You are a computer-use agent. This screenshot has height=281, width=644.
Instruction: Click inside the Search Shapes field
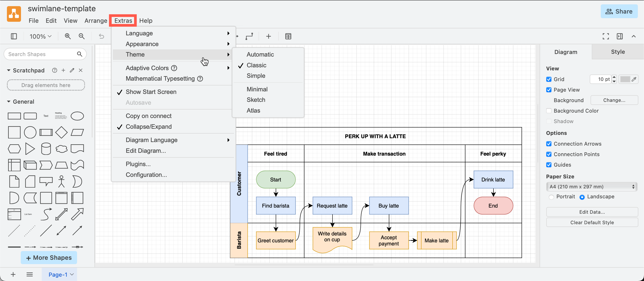[41, 54]
